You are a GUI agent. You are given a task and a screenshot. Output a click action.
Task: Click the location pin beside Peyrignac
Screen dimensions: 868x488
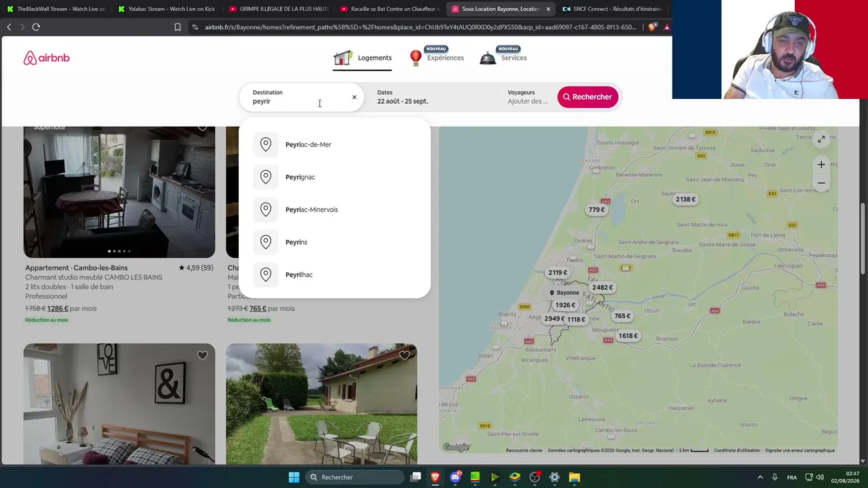coord(266,177)
